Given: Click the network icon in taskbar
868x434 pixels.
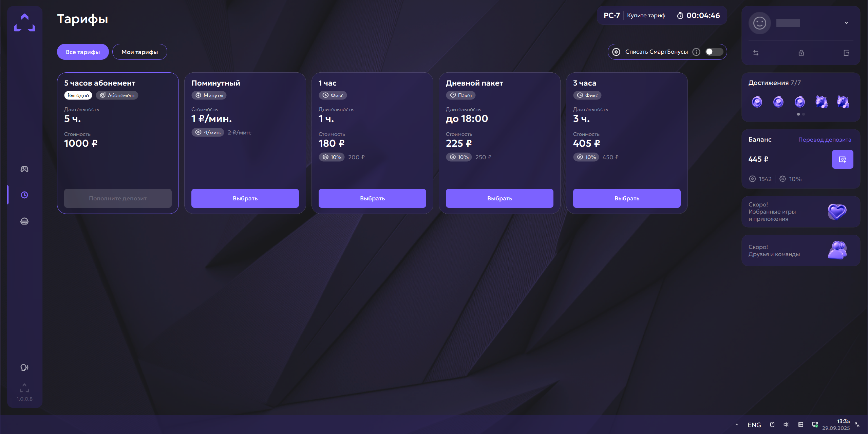Looking at the screenshot, I should tap(815, 424).
